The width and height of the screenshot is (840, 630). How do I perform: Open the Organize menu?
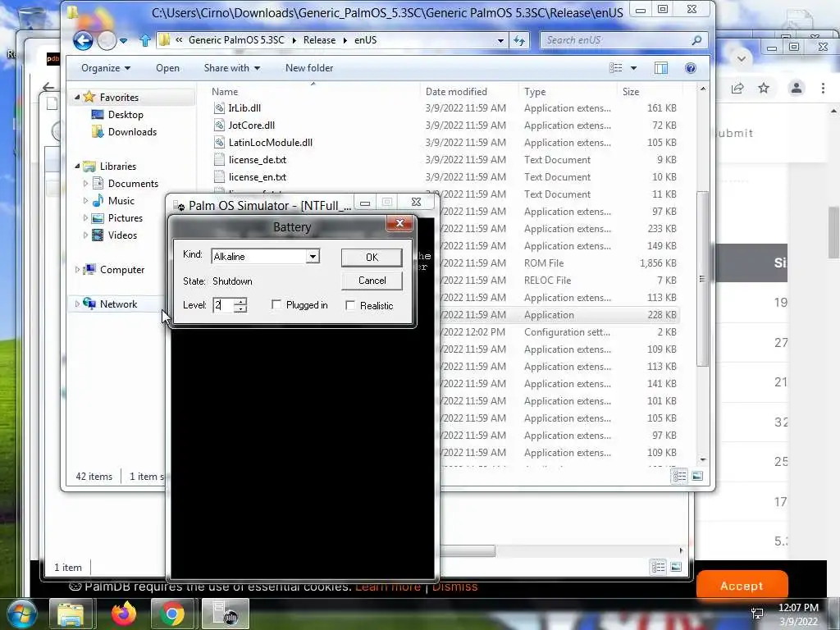click(106, 68)
